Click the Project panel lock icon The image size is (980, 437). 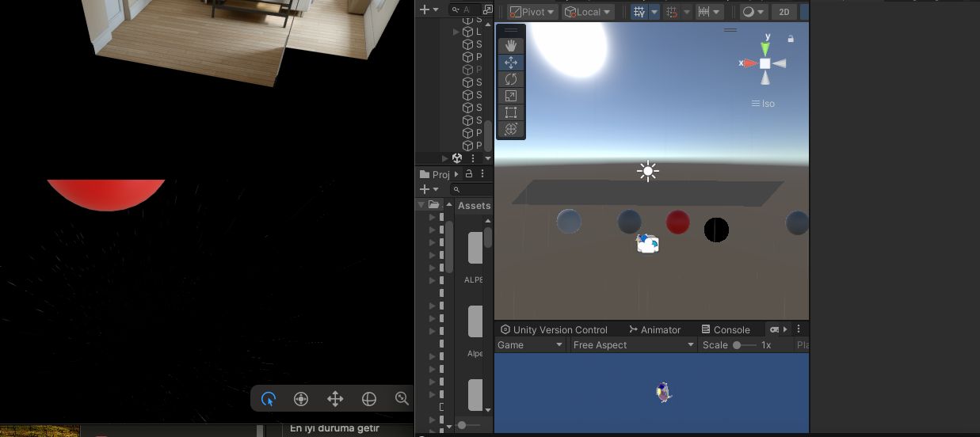(x=469, y=173)
